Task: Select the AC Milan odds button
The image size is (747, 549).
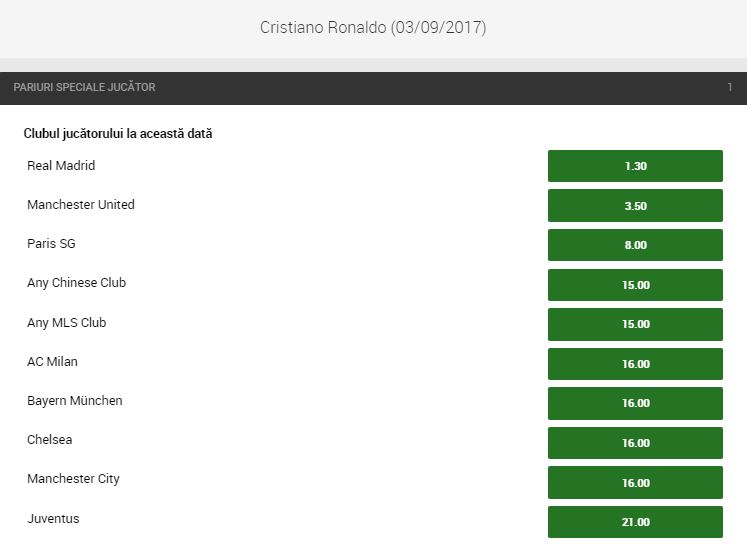Action: click(x=635, y=364)
